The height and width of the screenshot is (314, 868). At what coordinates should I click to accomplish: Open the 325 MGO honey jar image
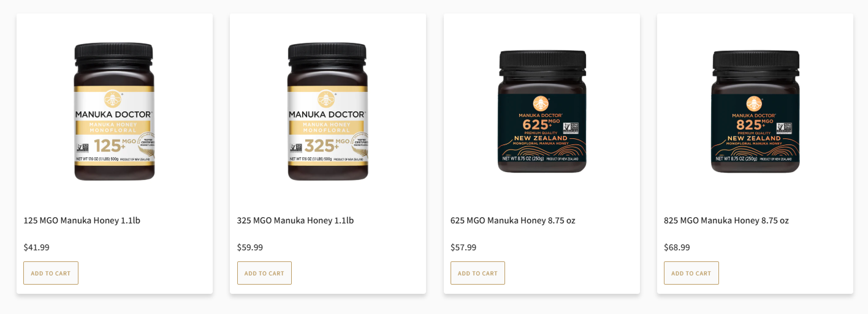click(328, 111)
